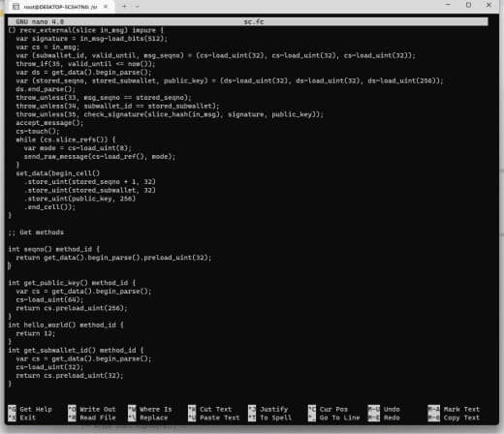This screenshot has height=434, width=504.
Task: Click the Cur Pos shortcut key
Action: tap(312, 409)
